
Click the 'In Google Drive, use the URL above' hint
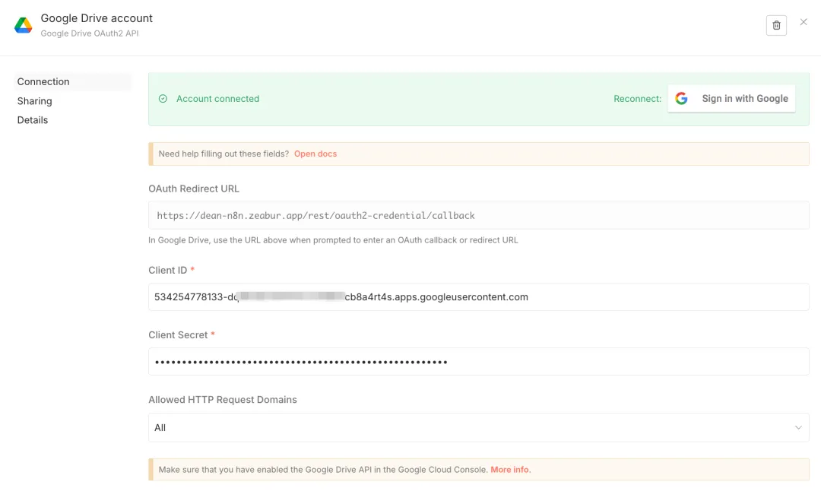(x=333, y=240)
